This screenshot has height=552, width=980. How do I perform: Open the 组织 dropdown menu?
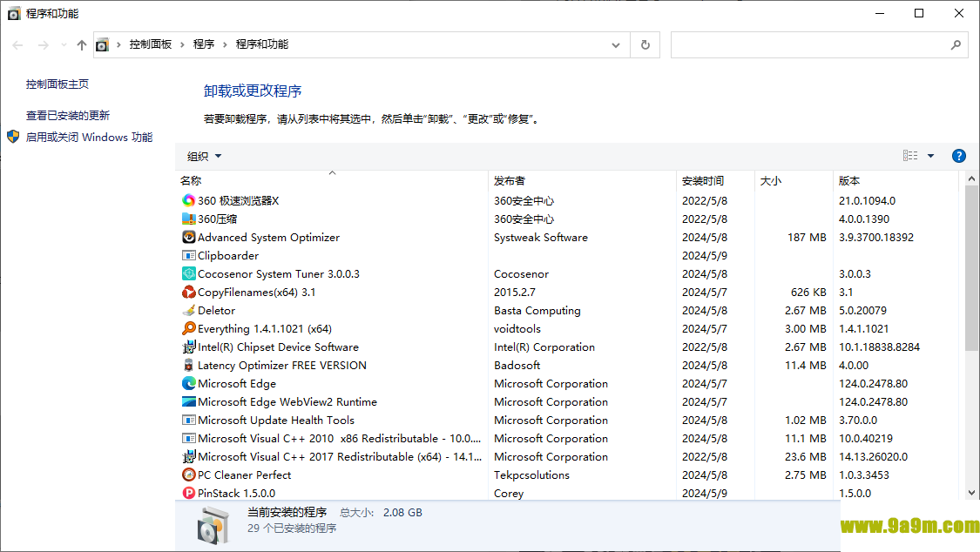click(x=204, y=156)
